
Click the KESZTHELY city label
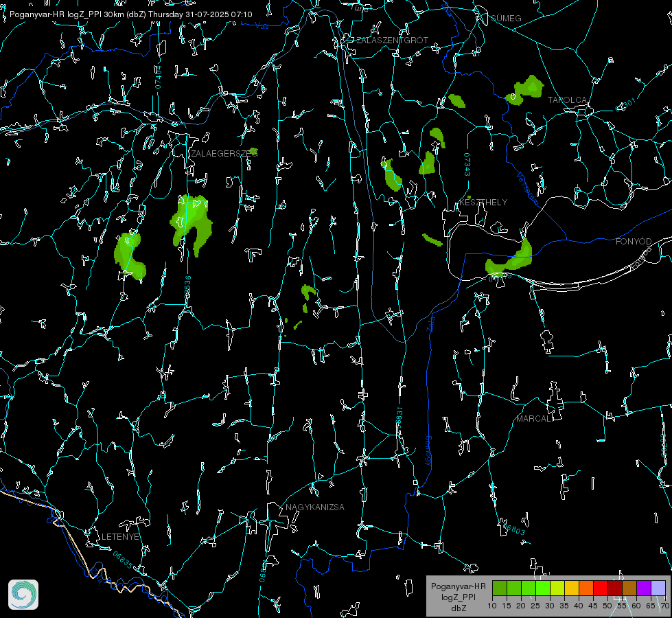click(x=483, y=202)
